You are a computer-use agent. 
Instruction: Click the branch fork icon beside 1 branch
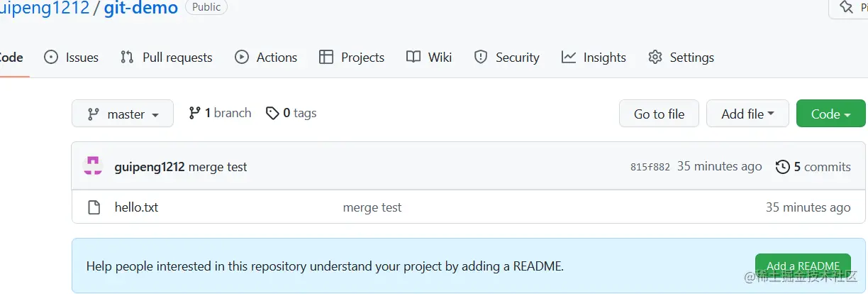194,113
